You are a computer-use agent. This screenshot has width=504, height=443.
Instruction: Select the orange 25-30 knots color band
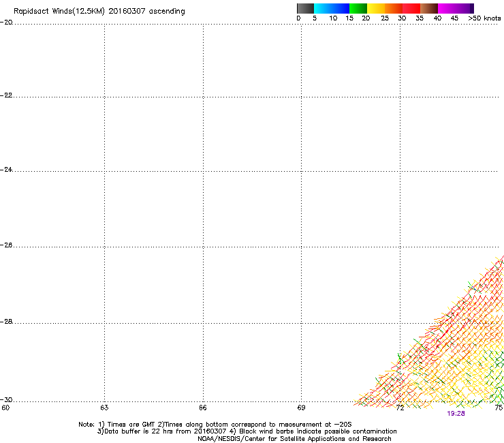(x=394, y=8)
